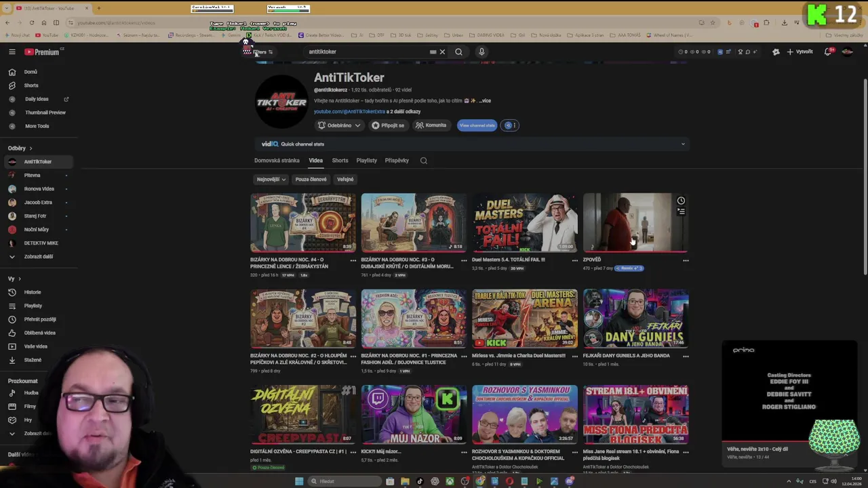The image size is (868, 488).
Task: Add ZPOVĚĎ video to queue
Action: (681, 211)
